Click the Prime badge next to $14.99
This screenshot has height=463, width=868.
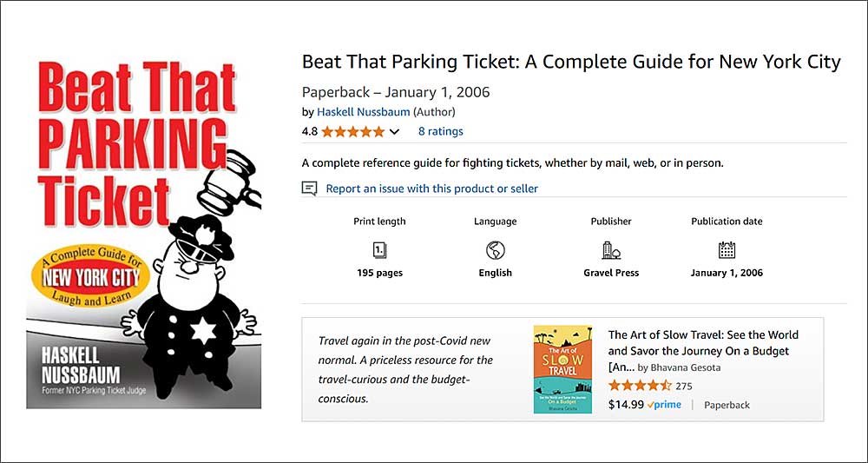664,405
